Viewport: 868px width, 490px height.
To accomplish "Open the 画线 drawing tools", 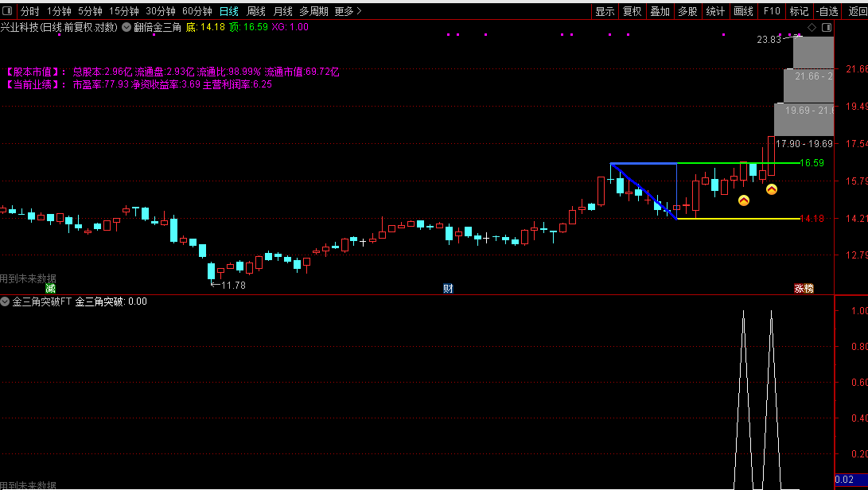I will coord(743,11).
